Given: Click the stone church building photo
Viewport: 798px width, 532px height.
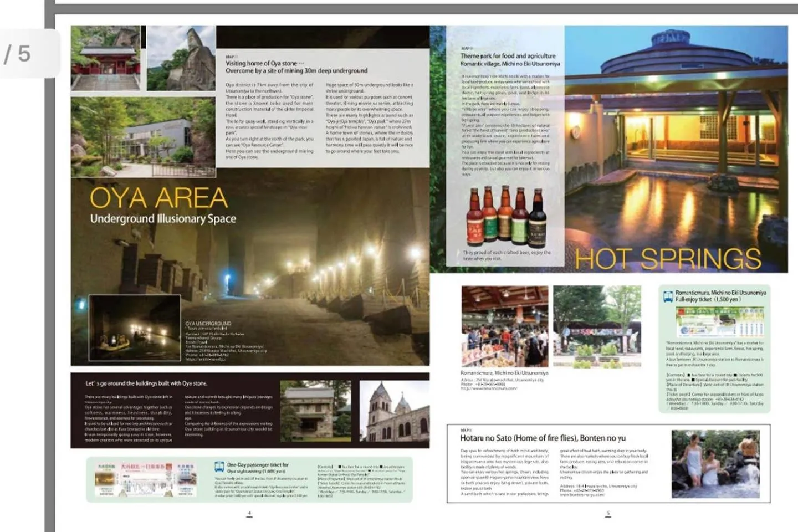Looking at the screenshot, I should [x=394, y=411].
